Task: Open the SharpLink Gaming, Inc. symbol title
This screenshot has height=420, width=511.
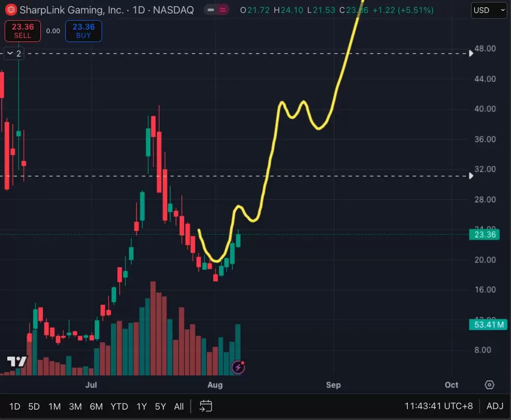Action: (x=107, y=10)
